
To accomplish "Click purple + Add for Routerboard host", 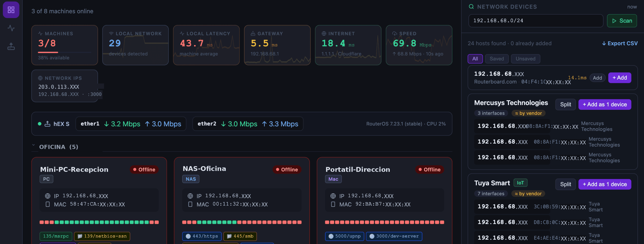I will pos(620,78).
